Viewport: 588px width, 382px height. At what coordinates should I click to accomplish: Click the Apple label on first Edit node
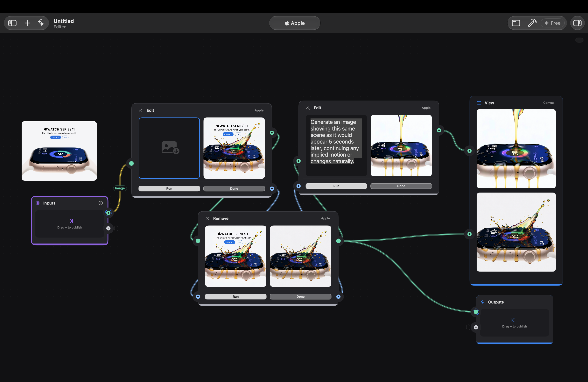(x=259, y=110)
